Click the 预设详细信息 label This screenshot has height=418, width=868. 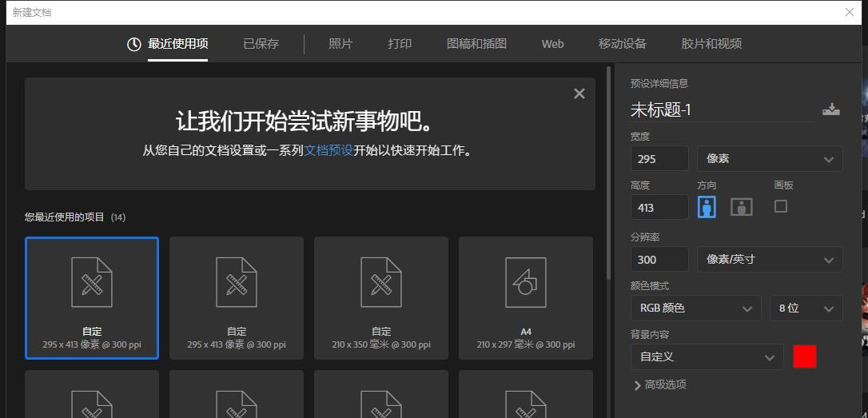(659, 84)
